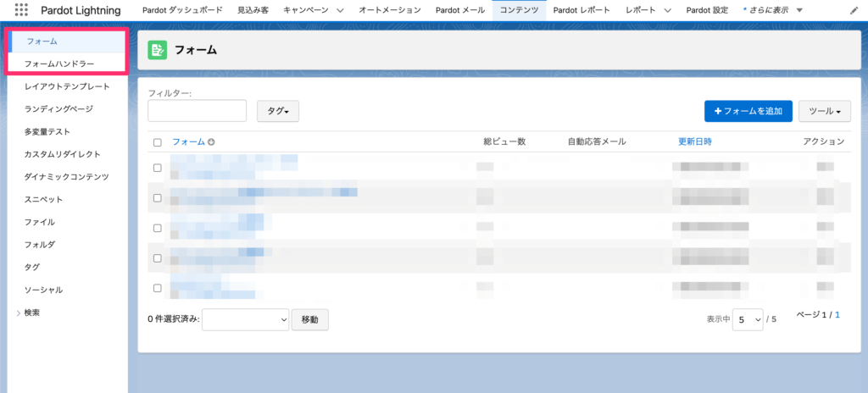Click the 移動 button
The width and height of the screenshot is (868, 393).
310,320
